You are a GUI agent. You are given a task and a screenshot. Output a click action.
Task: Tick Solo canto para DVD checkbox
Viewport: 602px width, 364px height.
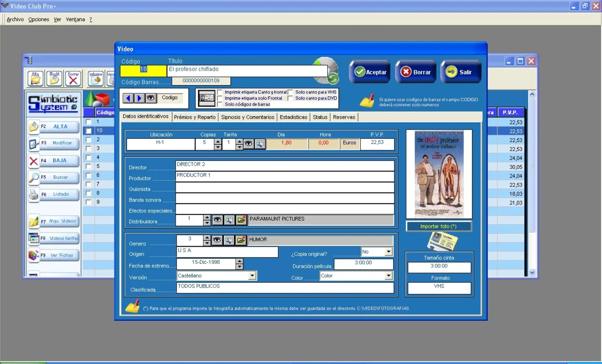290,98
